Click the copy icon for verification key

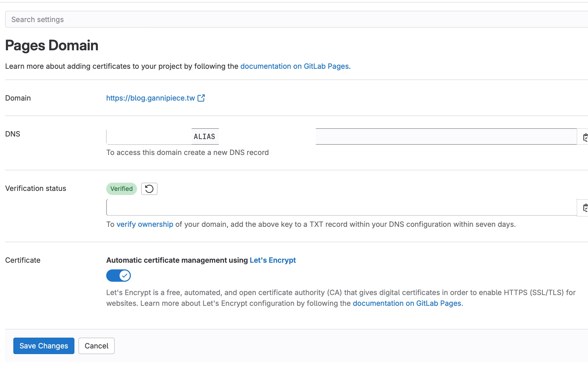pos(585,207)
